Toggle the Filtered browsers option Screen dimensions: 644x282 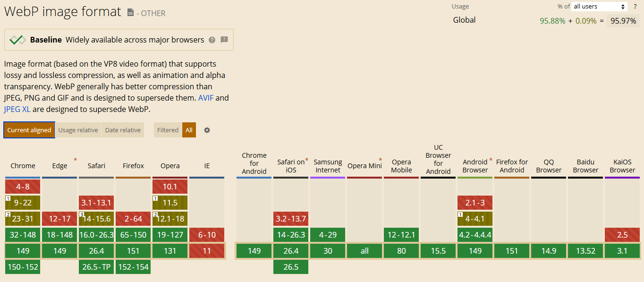(x=168, y=130)
